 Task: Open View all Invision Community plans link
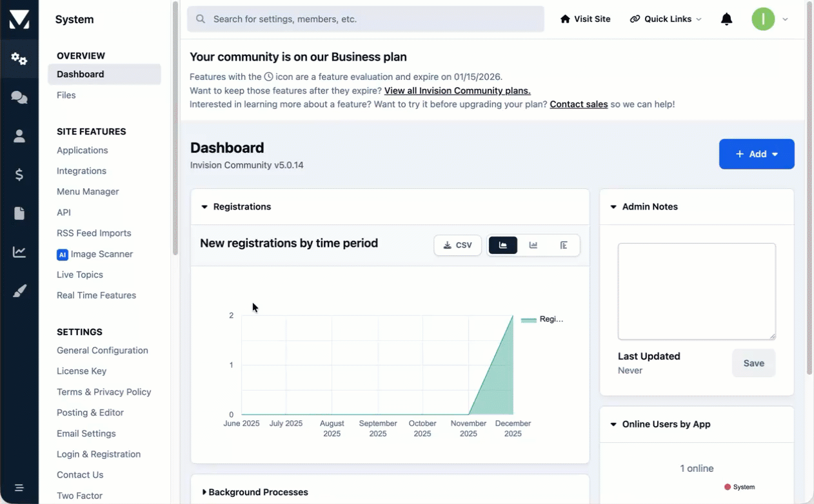point(457,91)
